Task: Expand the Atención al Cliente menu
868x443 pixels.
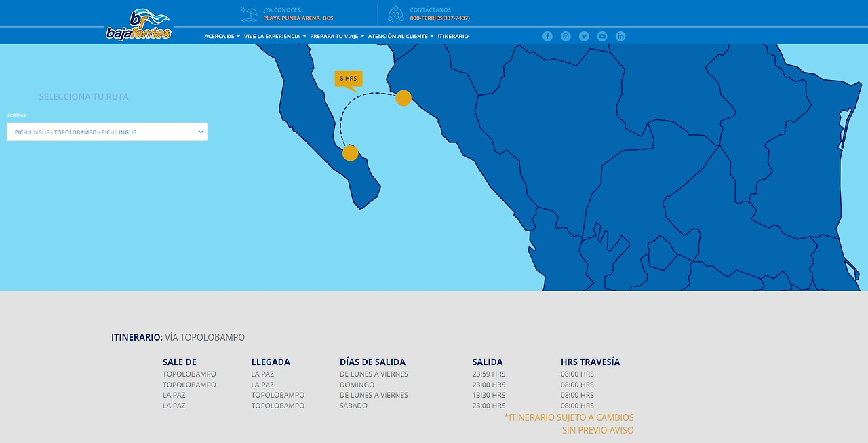Action: (x=401, y=36)
